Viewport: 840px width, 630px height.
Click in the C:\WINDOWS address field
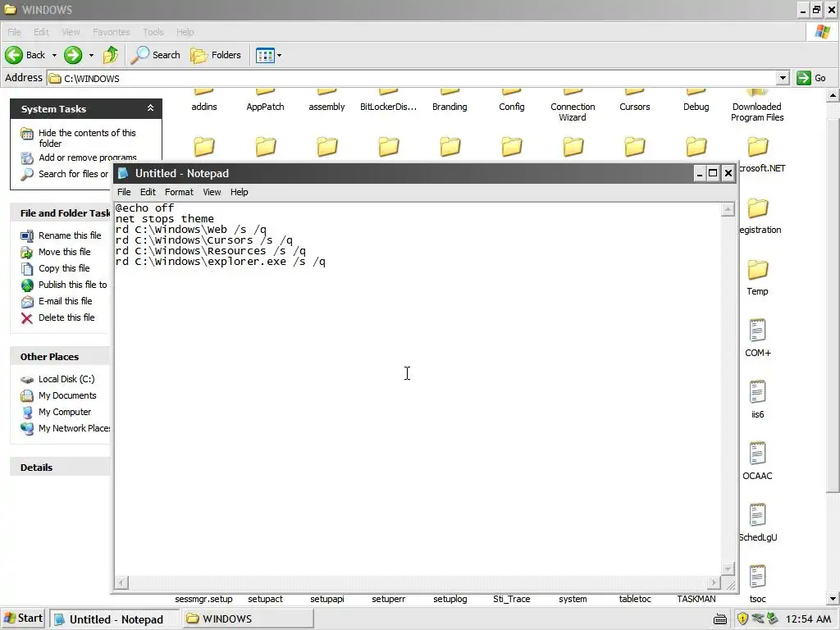click(x=412, y=78)
